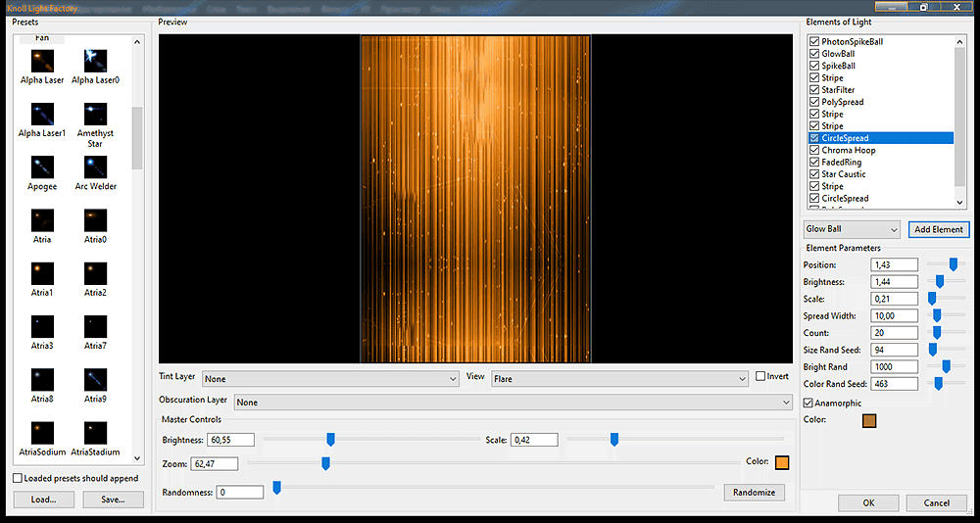Select the Atria preset
Viewport: 980px width, 523px height.
click(x=42, y=220)
